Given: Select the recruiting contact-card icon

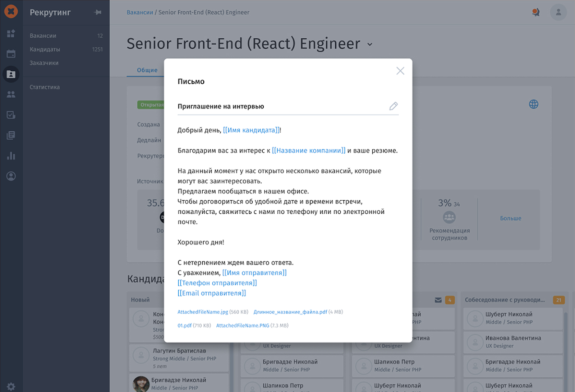Looking at the screenshot, I should pos(11,74).
